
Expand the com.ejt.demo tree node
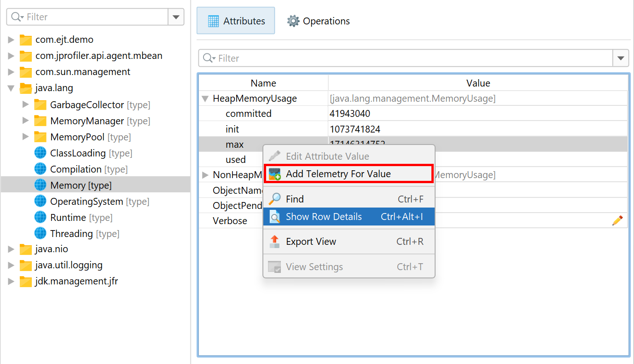pos(11,40)
